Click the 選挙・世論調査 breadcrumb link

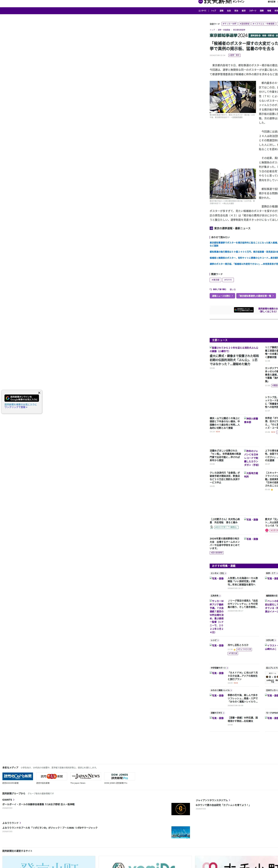224,30
